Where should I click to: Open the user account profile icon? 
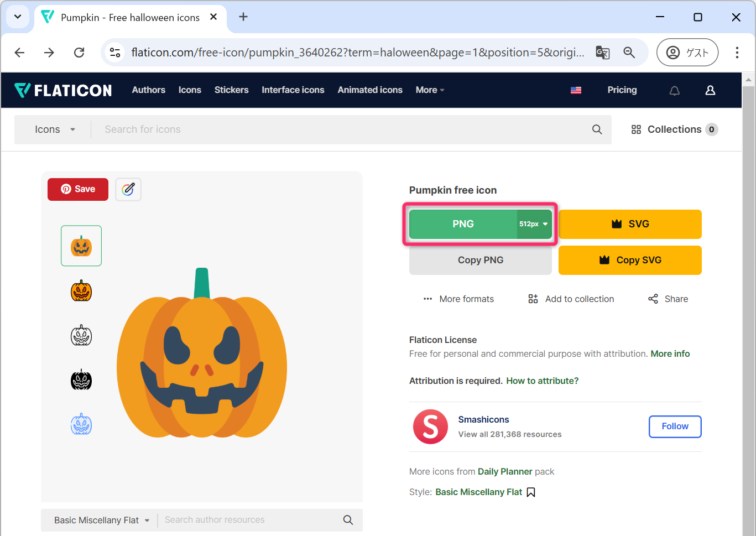point(710,90)
